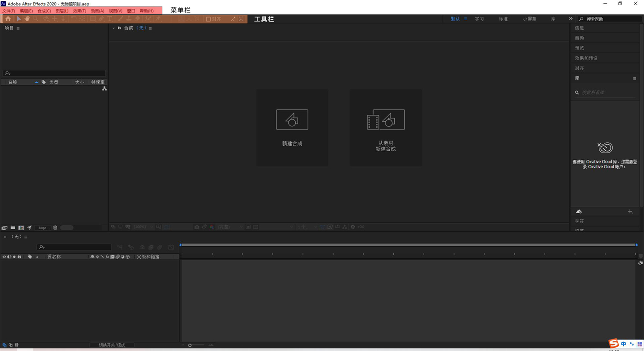Image resolution: width=644 pixels, height=351 pixels.
Task: Click the 新建合成 button
Action: (x=292, y=128)
